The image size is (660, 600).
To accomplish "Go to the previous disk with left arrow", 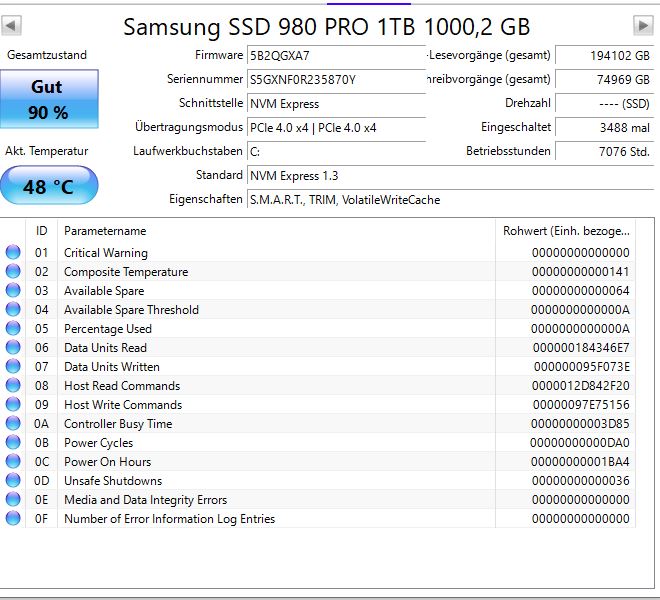I will click(11, 26).
